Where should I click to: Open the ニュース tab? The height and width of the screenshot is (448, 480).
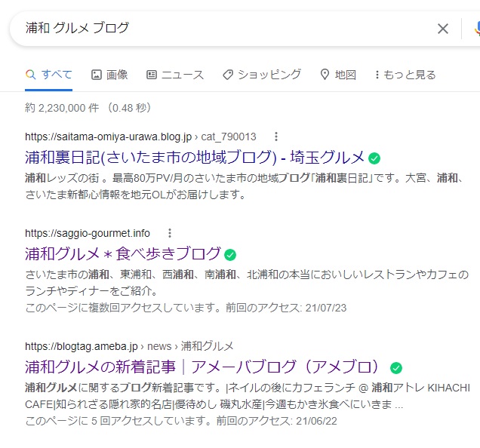[175, 75]
